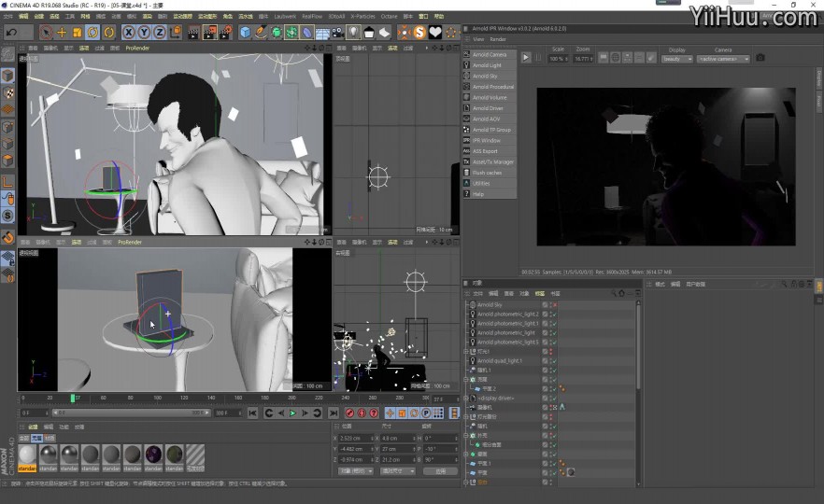The image size is (824, 504).
Task: Toggle the Z axis lock
Action: (x=159, y=33)
